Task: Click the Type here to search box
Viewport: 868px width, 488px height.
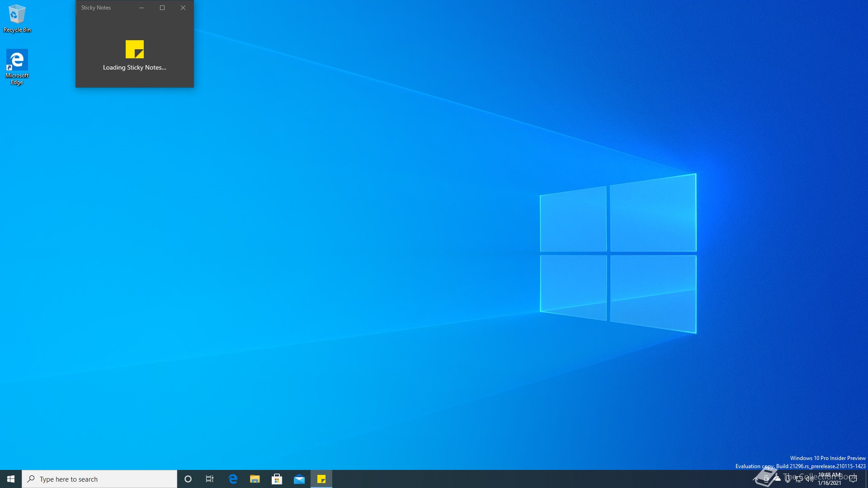Action: coord(99,479)
